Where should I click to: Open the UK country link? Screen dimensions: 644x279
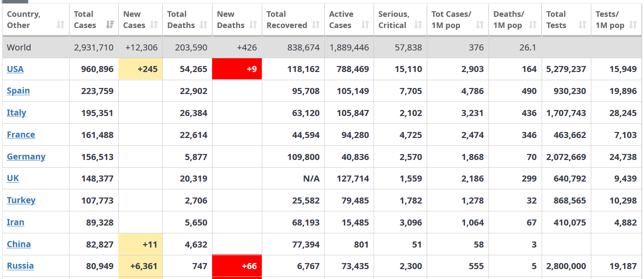[13, 178]
